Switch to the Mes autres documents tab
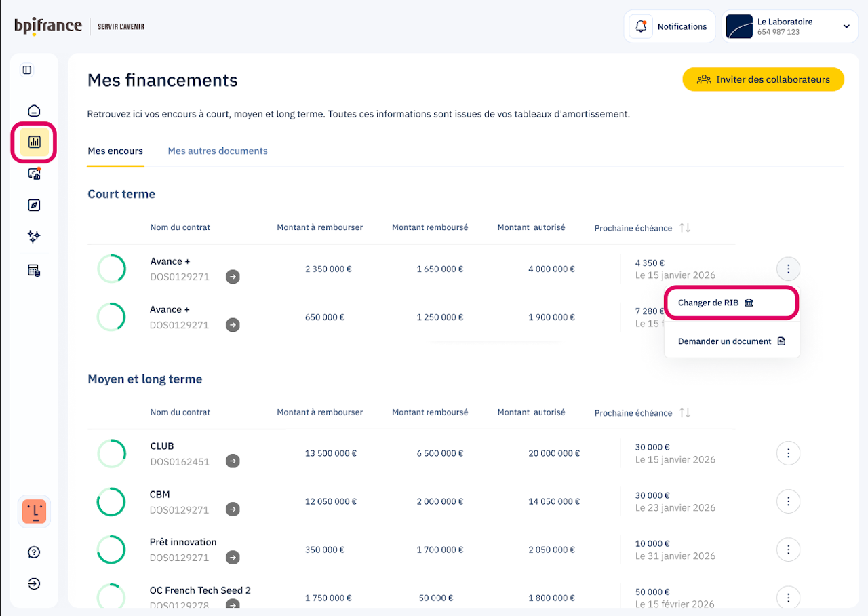 tap(218, 151)
